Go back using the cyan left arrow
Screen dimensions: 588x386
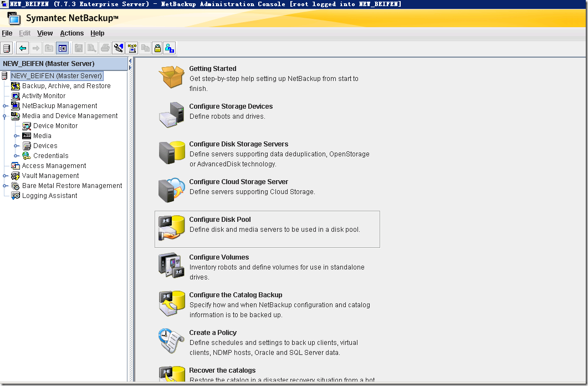pyautogui.click(x=23, y=48)
